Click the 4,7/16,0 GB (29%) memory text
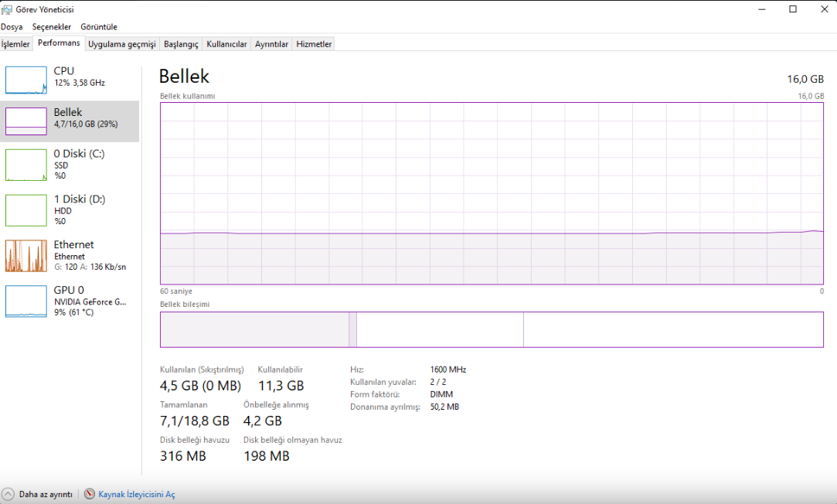 coord(86,124)
